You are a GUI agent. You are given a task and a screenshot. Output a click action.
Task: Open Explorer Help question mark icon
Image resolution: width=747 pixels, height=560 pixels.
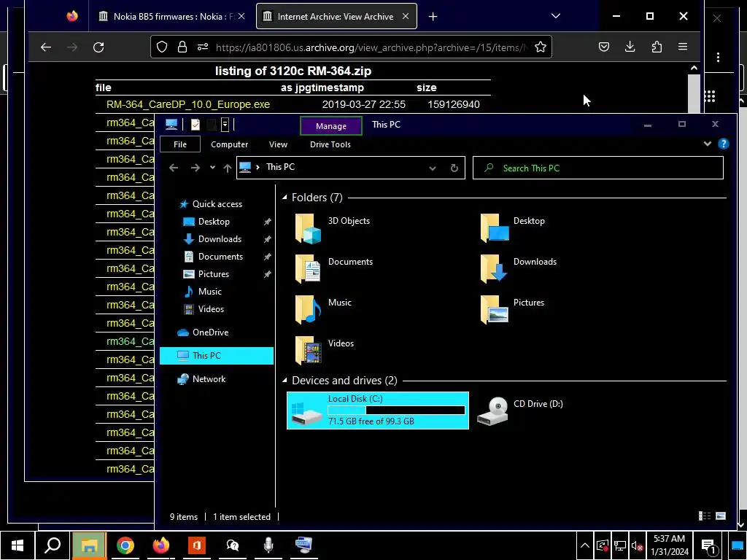coord(723,144)
